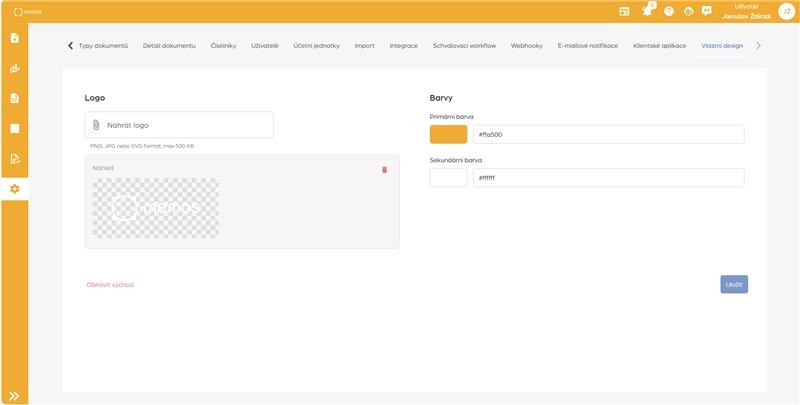800x405 pixels.
Task: Open settings gear in left sidebar
Action: point(14,189)
